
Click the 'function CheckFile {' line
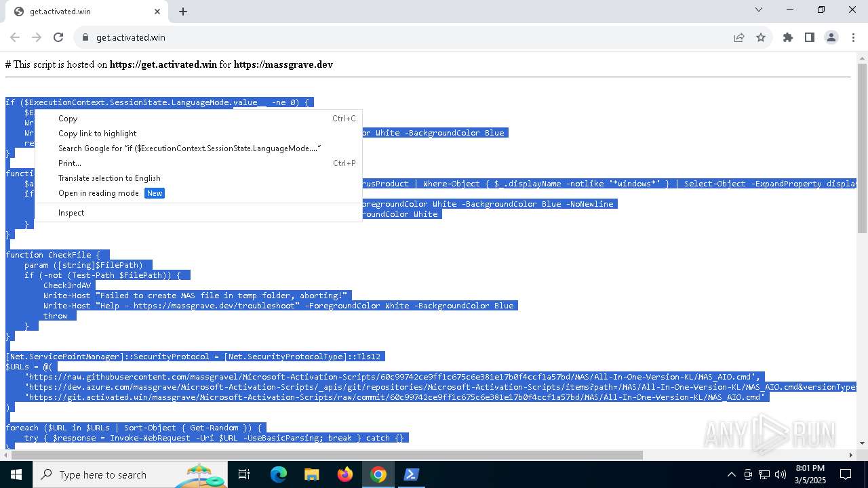coord(53,255)
